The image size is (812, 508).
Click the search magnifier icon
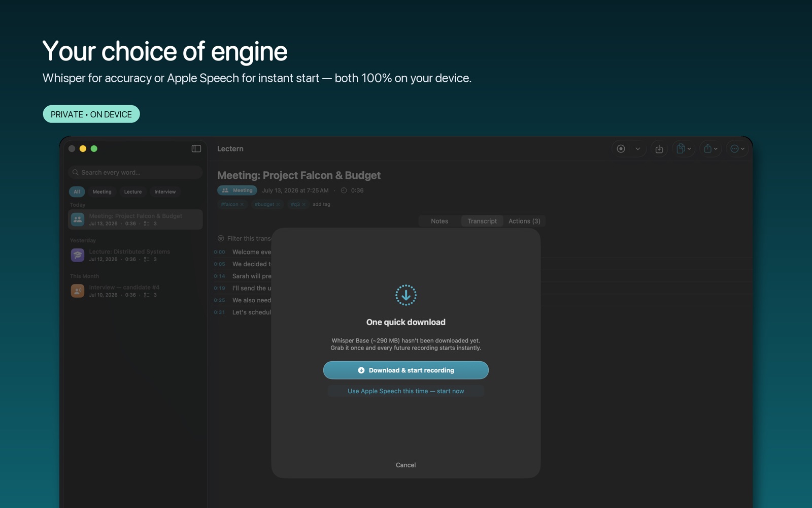tap(76, 172)
